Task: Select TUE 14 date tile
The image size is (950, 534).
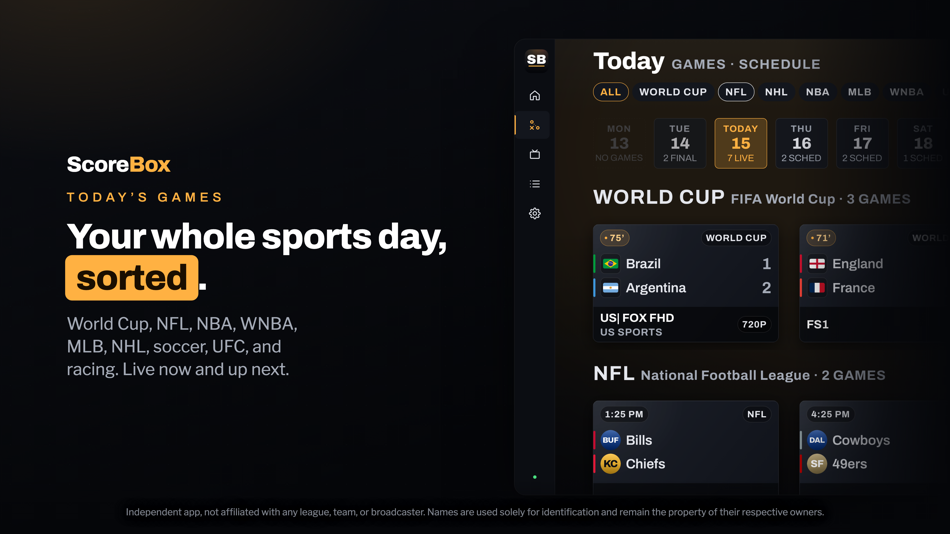Action: [x=680, y=143]
